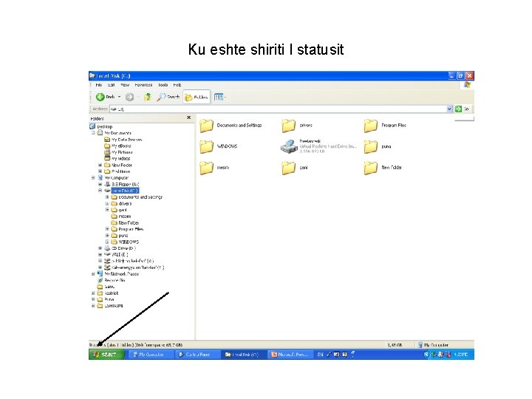Select the Program Files folder icon
Image resolution: width=532 pixels, height=399 pixels.
tap(370, 126)
